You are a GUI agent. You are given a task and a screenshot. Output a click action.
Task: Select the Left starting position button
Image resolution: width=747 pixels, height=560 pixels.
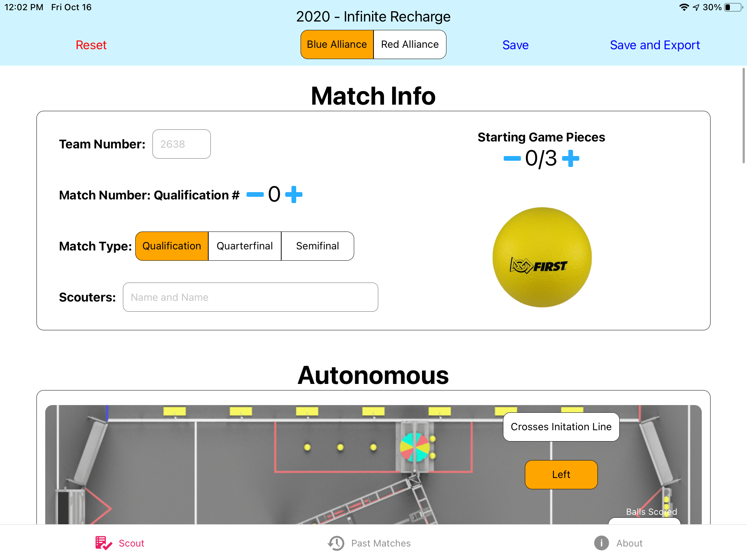point(561,475)
